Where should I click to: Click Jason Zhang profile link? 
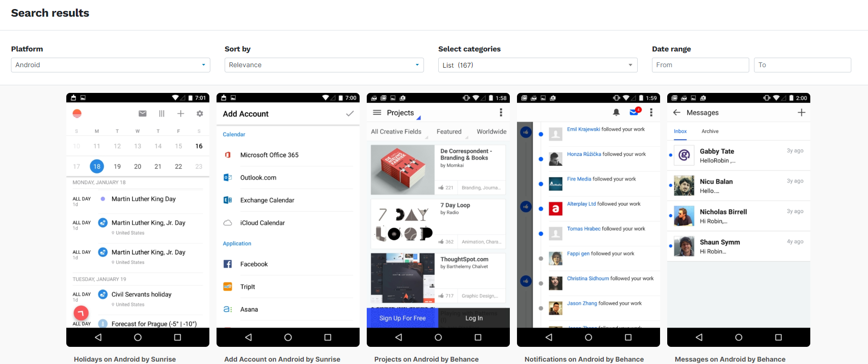tap(582, 303)
